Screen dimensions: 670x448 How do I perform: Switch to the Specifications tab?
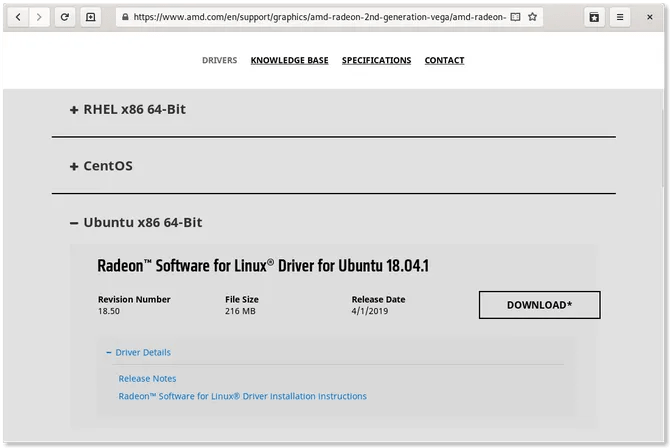[x=376, y=60]
